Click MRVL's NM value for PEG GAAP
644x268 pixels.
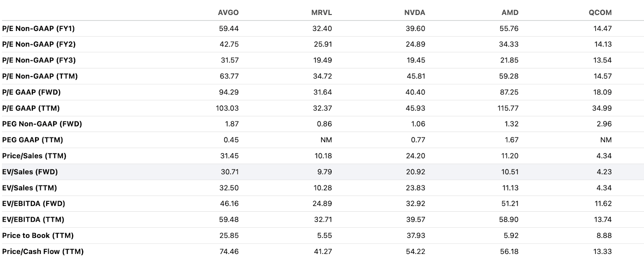pos(326,140)
